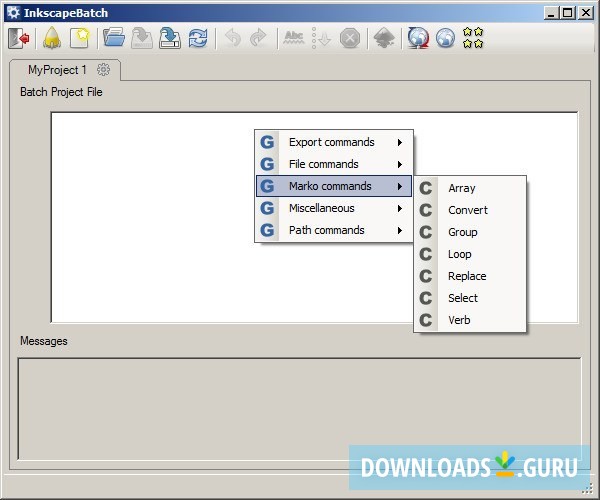This screenshot has width=600, height=500.
Task: Open a project with the blue folder icon
Action: [114, 37]
